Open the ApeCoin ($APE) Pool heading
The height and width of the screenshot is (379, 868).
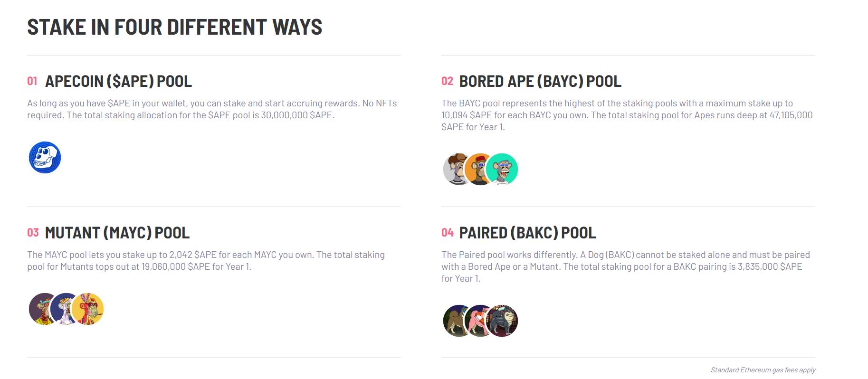(x=118, y=81)
